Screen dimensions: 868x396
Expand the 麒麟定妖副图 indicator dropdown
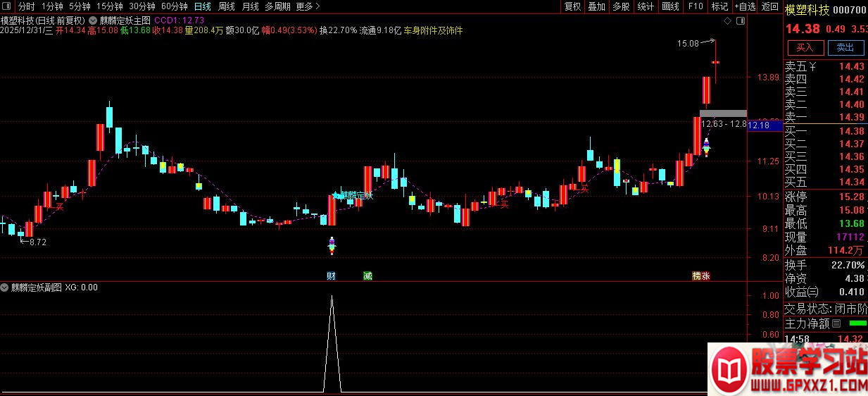5,287
